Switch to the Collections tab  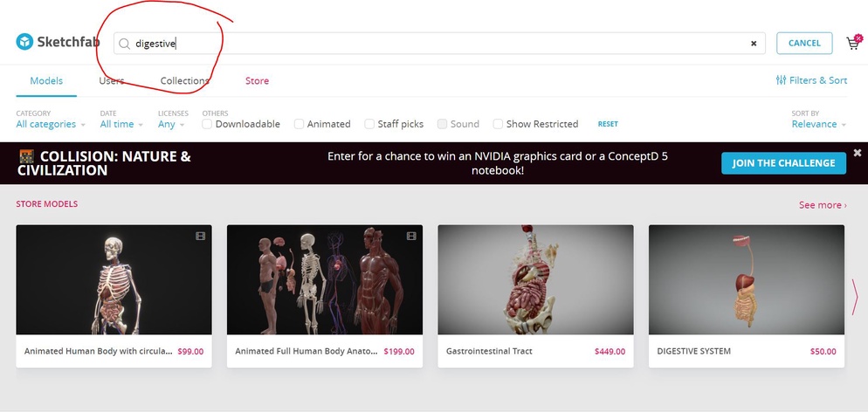185,80
